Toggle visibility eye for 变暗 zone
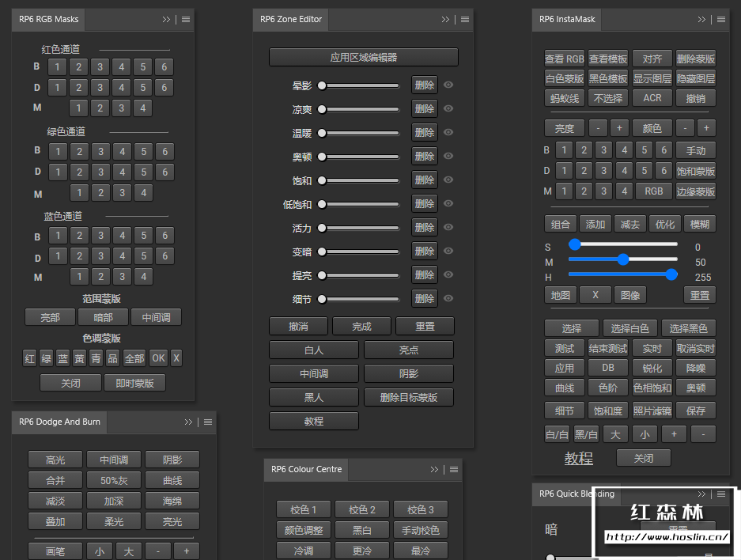Image resolution: width=741 pixels, height=560 pixels. pos(448,251)
